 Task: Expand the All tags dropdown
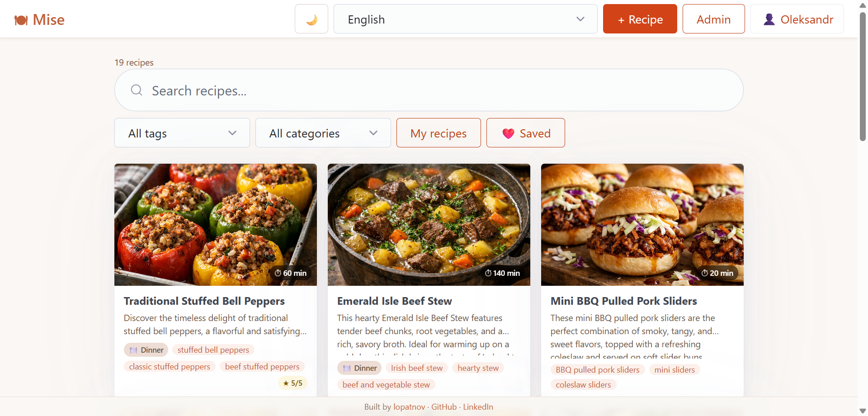tap(182, 133)
